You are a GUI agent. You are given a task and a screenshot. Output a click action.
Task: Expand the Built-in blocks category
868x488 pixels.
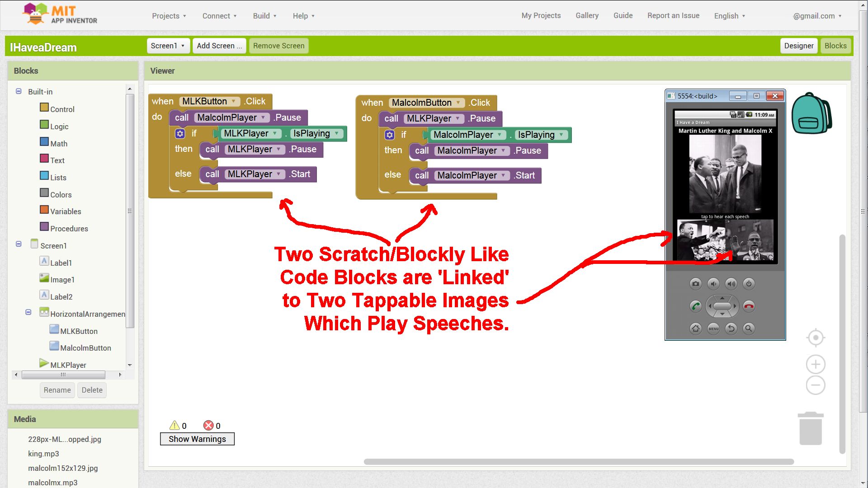point(19,91)
